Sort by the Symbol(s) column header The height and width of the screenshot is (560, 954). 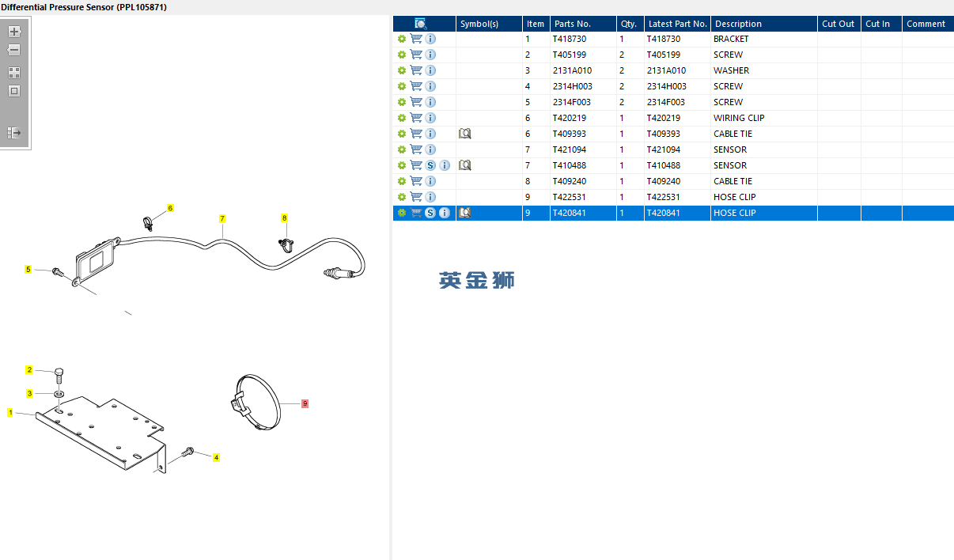(489, 24)
